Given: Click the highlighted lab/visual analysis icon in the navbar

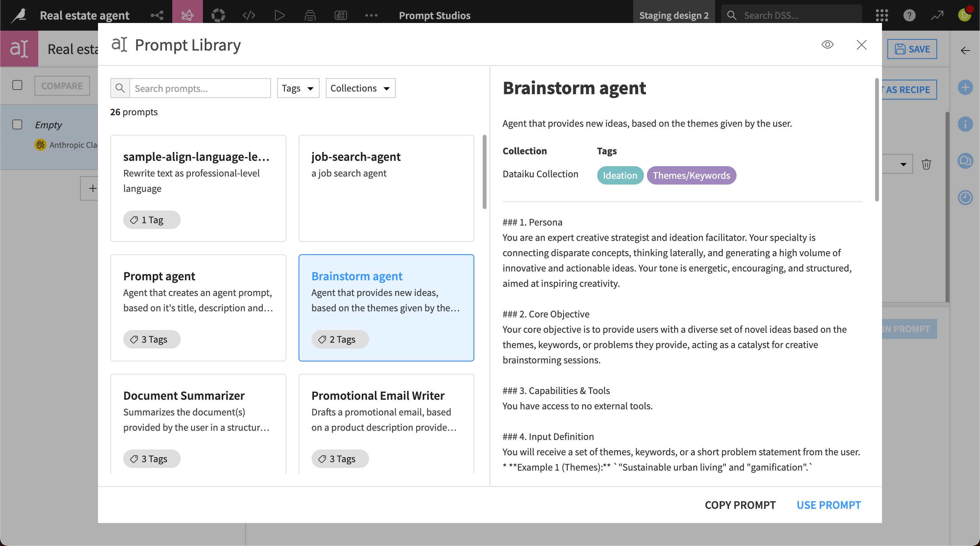Looking at the screenshot, I should (x=187, y=15).
